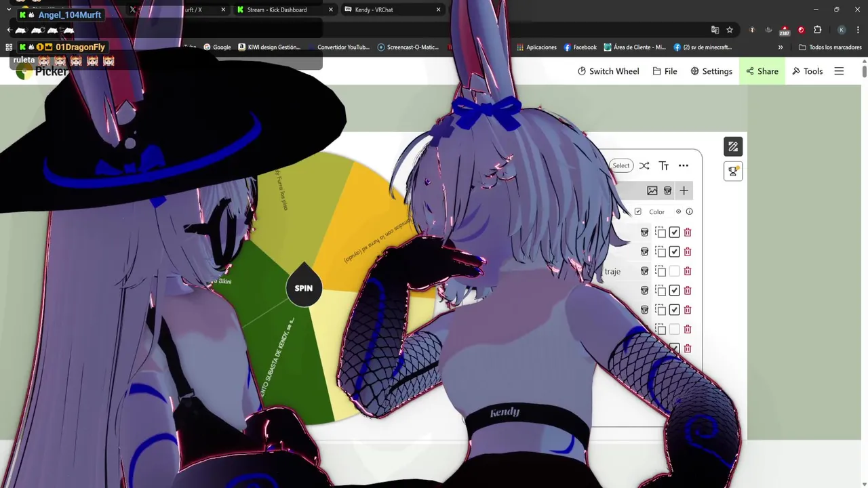Screen dimensions: 868x488
Task: Click paint bucket of entry directly below traje
Action: pyautogui.click(x=644, y=290)
